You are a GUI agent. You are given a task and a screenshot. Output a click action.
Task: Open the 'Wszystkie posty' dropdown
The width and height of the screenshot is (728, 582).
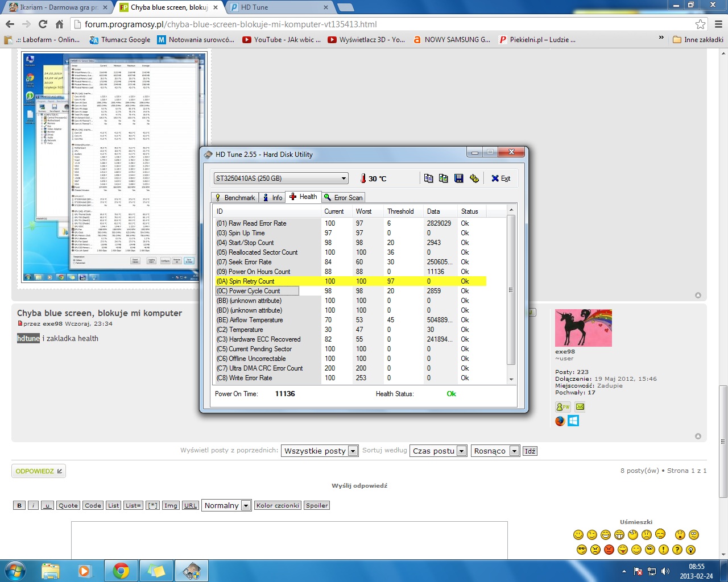(353, 451)
